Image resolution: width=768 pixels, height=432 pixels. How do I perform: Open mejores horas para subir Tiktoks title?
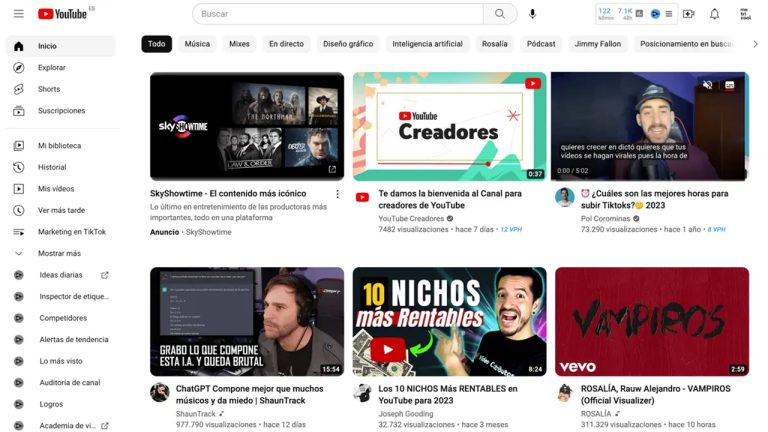tap(655, 199)
